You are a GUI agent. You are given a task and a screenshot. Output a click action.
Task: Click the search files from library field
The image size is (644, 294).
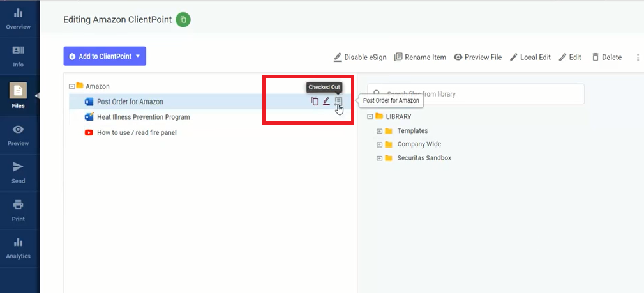[476, 94]
